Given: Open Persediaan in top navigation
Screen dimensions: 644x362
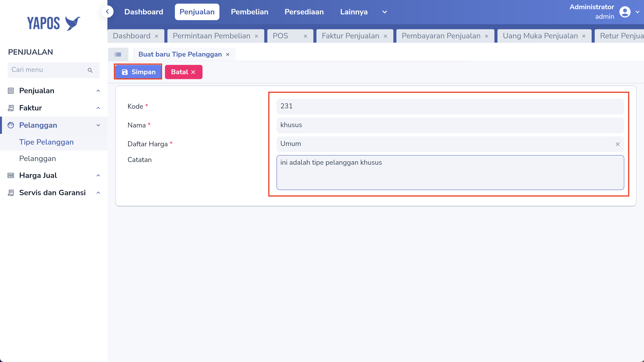Looking at the screenshot, I should click(304, 12).
